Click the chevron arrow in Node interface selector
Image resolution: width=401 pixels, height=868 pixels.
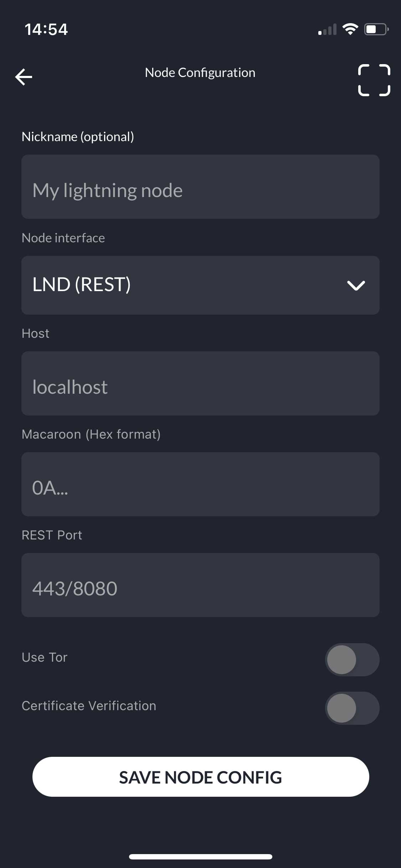pyautogui.click(x=356, y=285)
